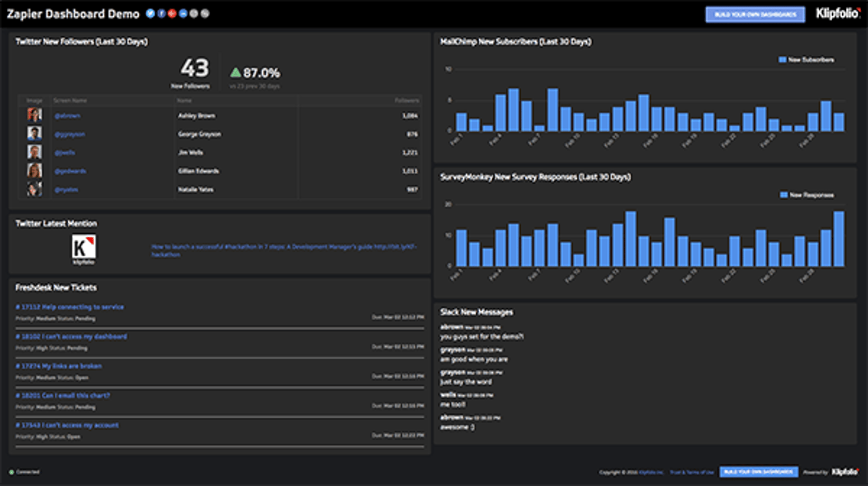Open ticket #17112 Help connecting to service
Viewport: 868px width, 486px height.
70,307
